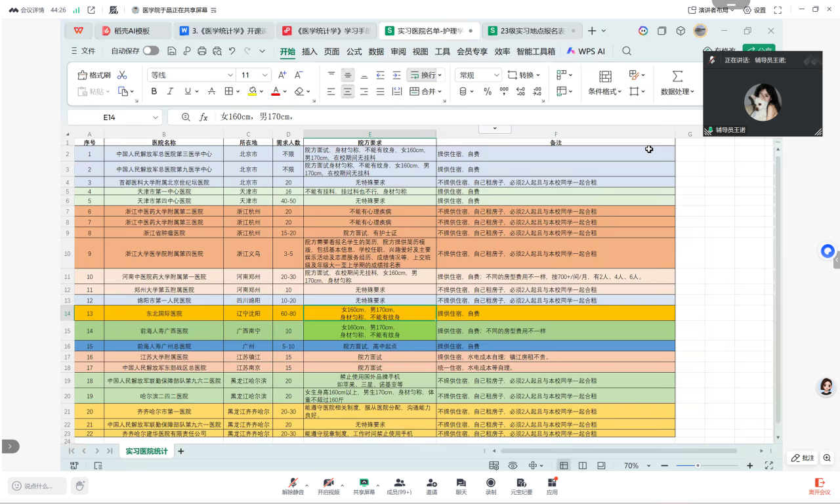Image resolution: width=840 pixels, height=504 pixels.
Task: Click the raise hand icon in meeting bar
Action: tap(79, 486)
